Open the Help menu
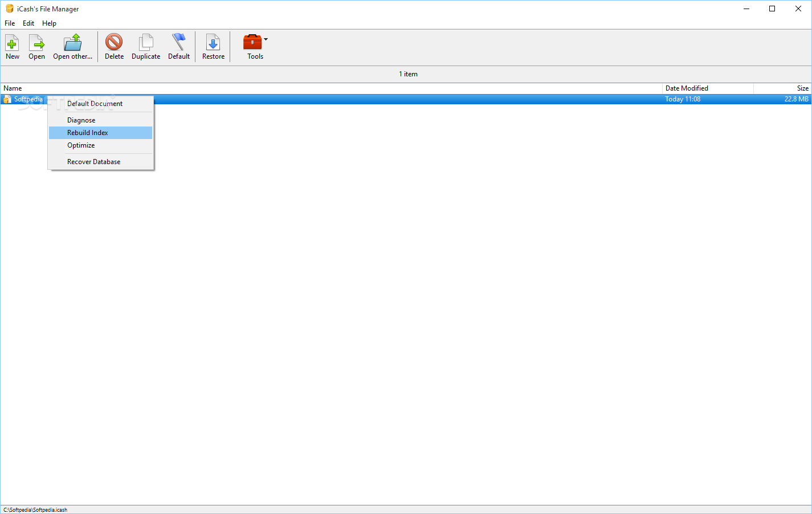Viewport: 812px width, 514px height. [49, 23]
